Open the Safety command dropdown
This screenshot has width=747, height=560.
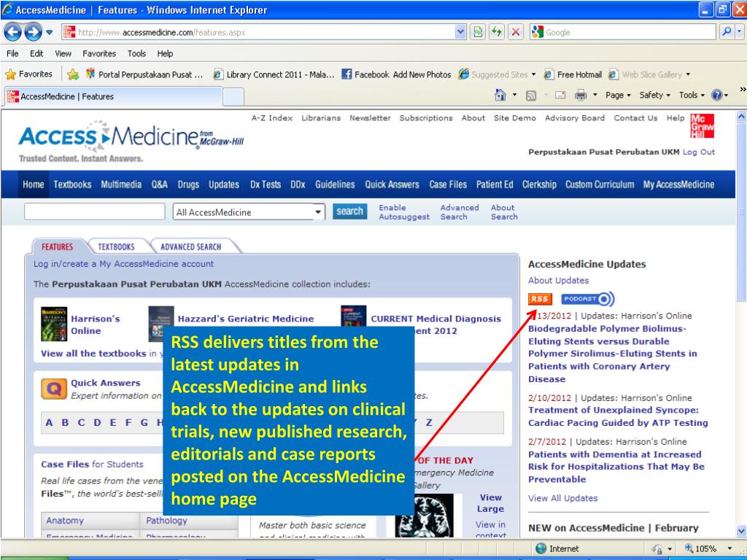[654, 96]
